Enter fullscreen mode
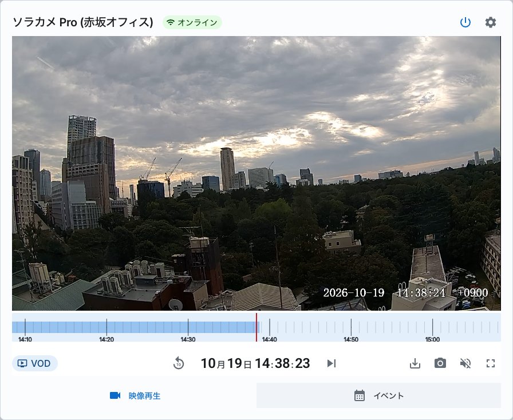This screenshot has height=420, width=513. tap(491, 363)
